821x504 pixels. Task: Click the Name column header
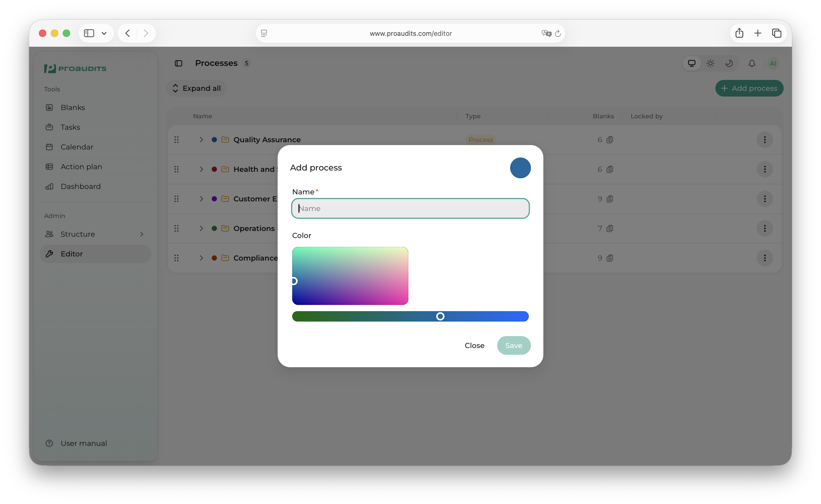(x=203, y=116)
